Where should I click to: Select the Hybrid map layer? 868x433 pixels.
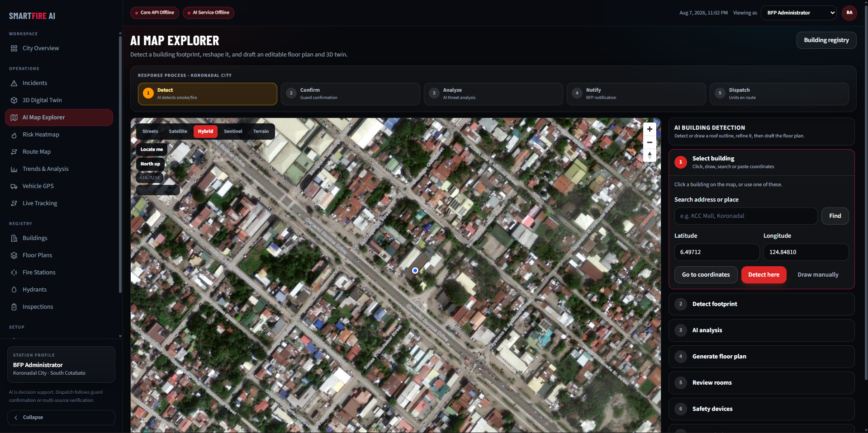(x=205, y=132)
